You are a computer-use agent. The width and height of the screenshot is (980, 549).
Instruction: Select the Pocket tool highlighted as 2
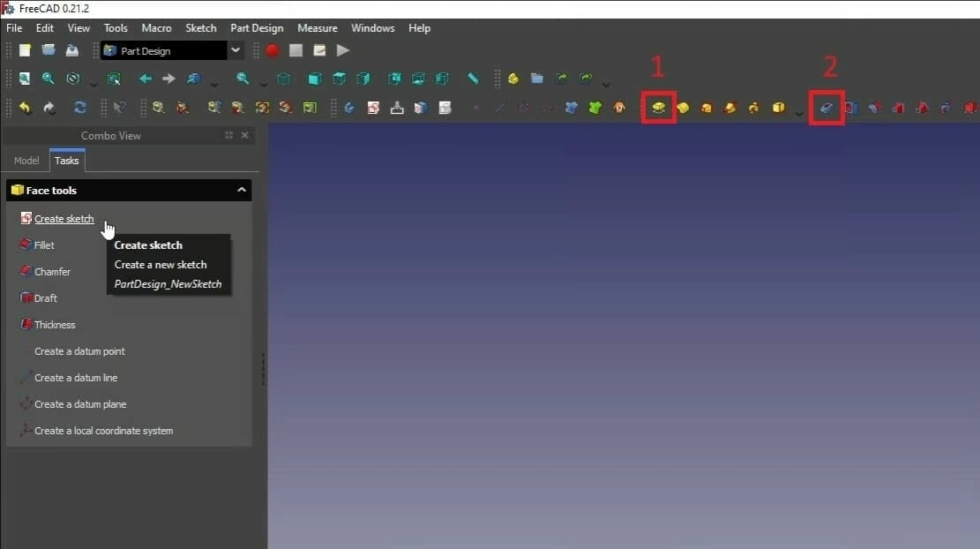826,107
